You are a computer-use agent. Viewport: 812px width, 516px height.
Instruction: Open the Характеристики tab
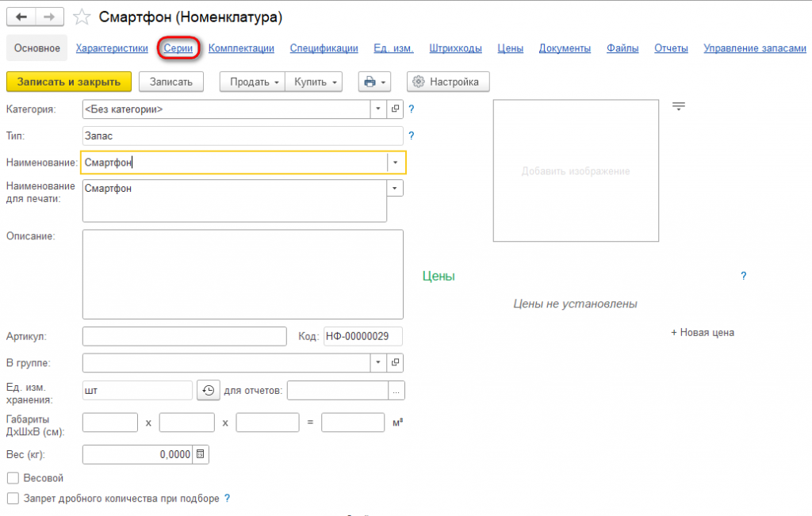(x=112, y=48)
